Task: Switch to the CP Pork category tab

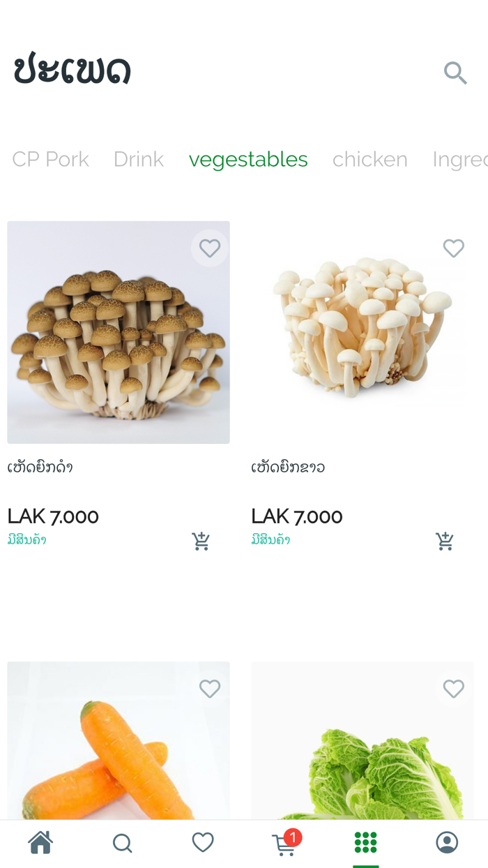Action: click(49, 159)
